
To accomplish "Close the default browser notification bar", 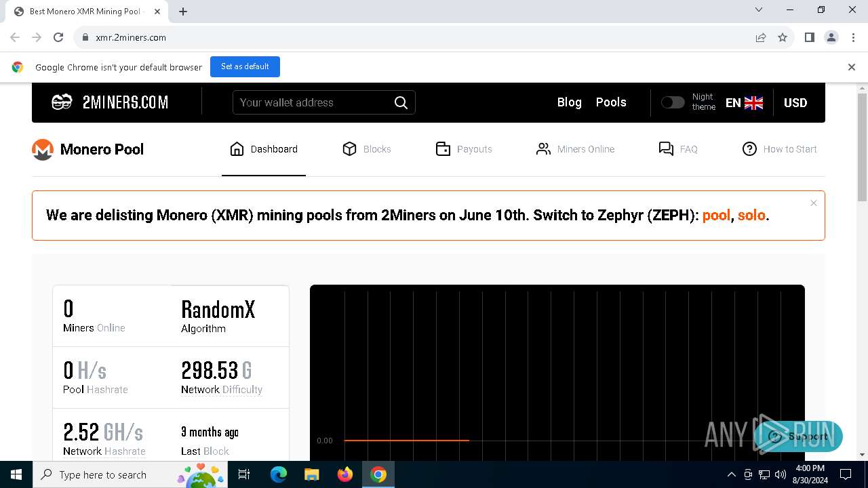I will pos(852,67).
